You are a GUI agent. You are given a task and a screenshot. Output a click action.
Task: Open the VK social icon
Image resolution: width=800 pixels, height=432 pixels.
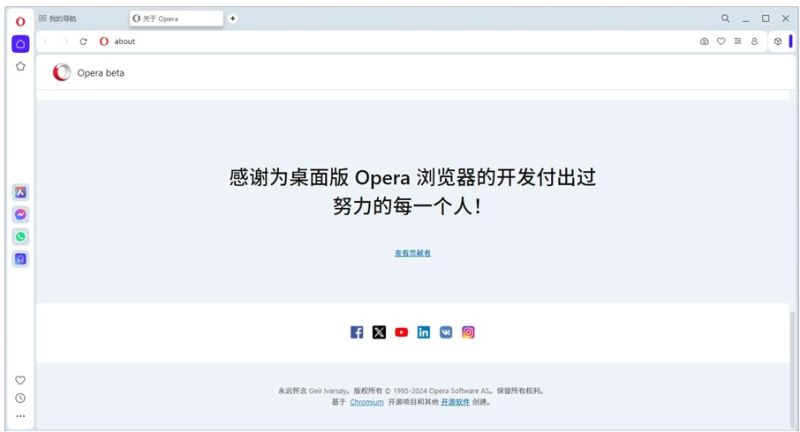point(446,333)
